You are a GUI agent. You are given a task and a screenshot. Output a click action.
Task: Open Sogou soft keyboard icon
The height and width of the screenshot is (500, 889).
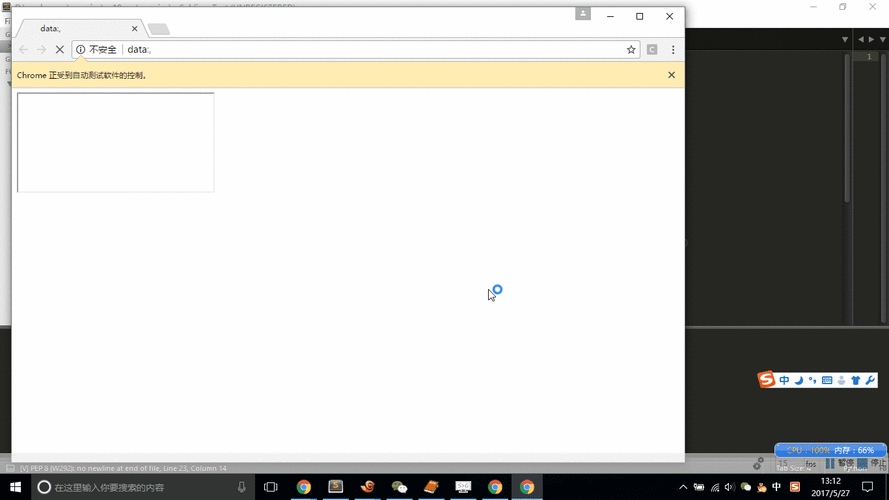tap(827, 380)
